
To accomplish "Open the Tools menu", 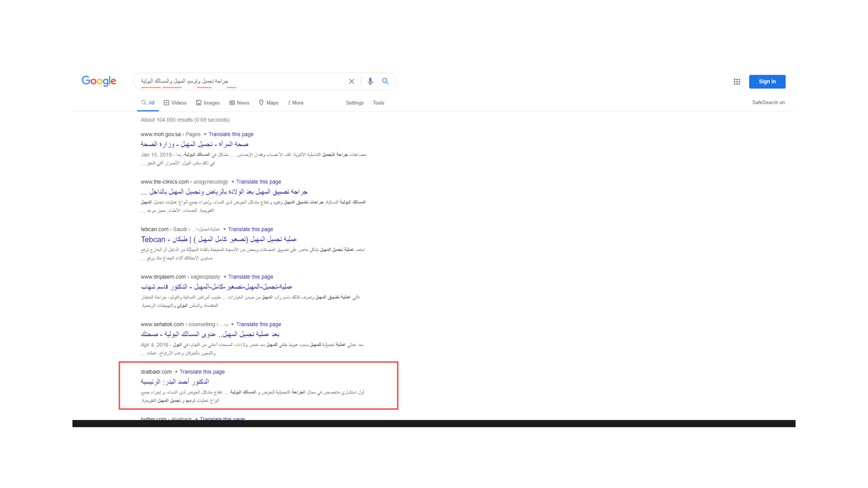I will (378, 103).
